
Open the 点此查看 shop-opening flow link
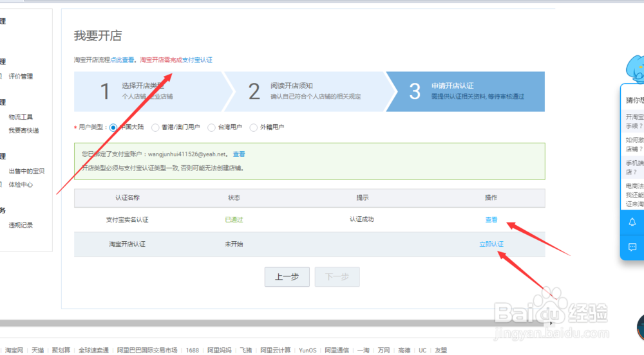pos(122,60)
